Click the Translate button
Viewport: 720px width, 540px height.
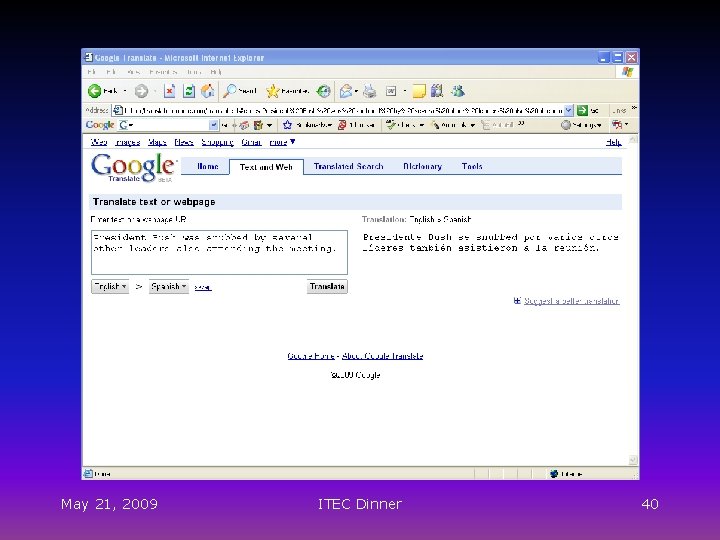[x=327, y=287]
